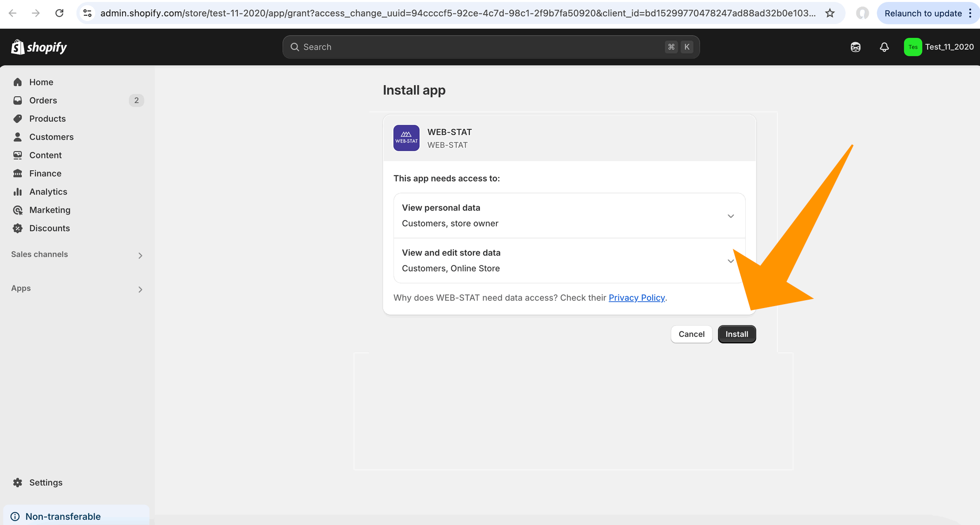Click Apps heading
Viewport: 980px width, 525px height.
pos(21,288)
